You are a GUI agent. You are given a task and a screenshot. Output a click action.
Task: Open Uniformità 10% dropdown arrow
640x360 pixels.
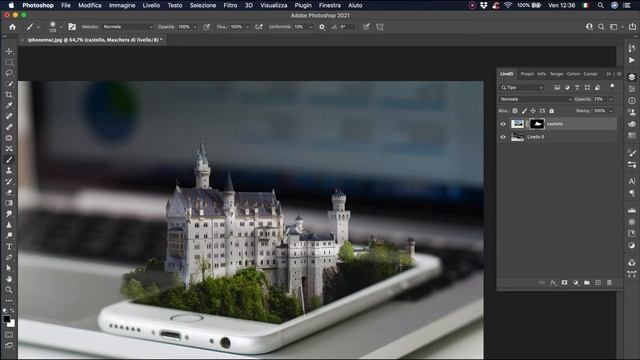coord(311,27)
